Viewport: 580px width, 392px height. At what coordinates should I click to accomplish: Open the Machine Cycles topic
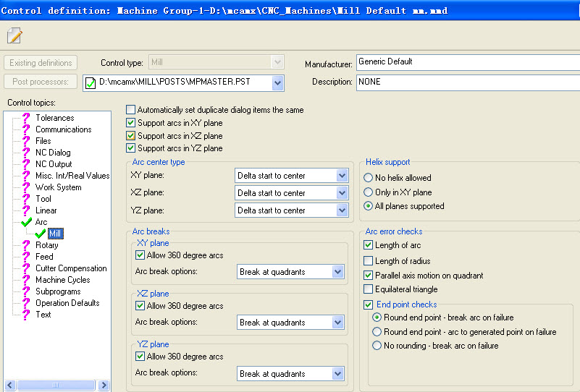tap(63, 280)
